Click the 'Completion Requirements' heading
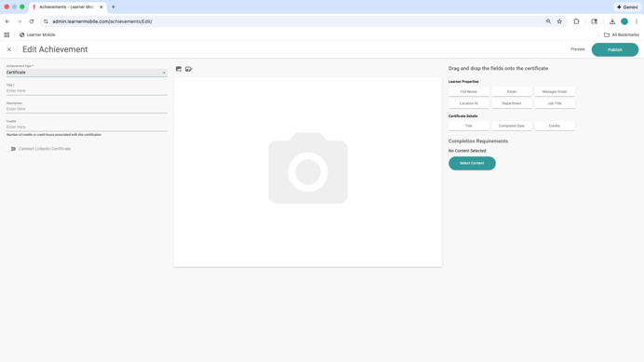This screenshot has height=362, width=644. click(478, 141)
